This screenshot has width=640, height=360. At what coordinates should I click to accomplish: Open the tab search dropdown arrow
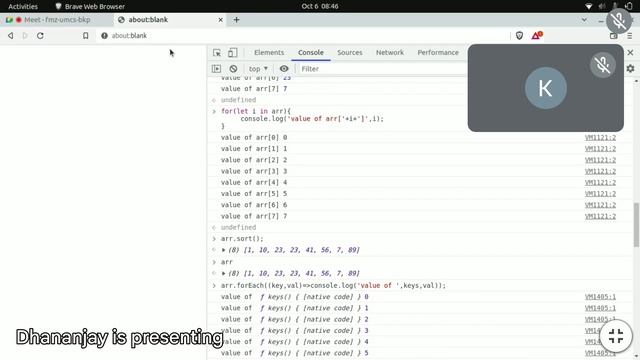coord(584,20)
